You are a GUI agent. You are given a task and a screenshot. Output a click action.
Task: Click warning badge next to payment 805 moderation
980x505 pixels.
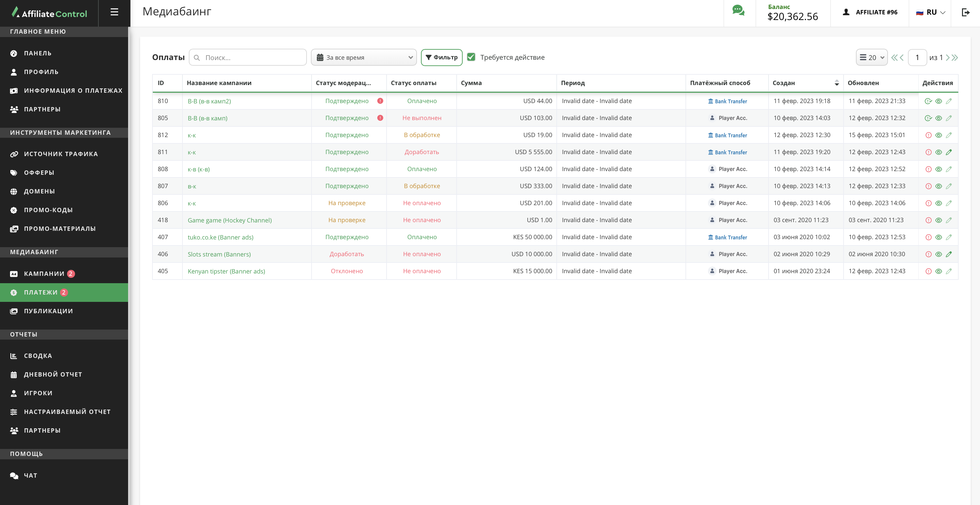(x=380, y=118)
